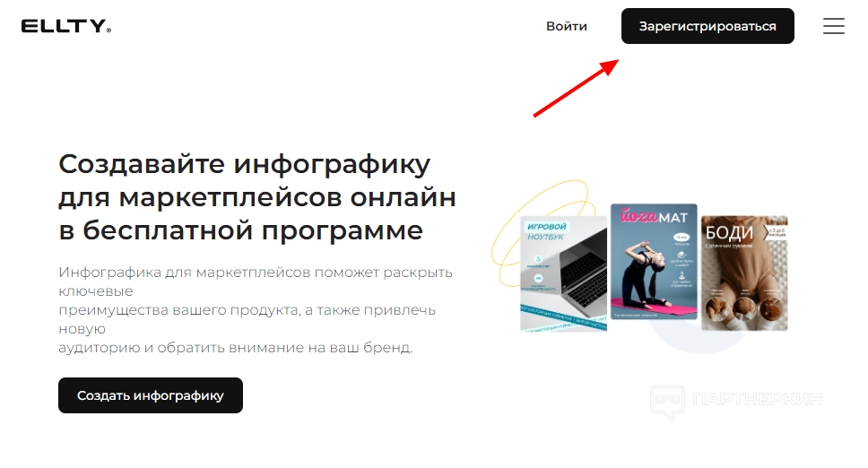Click the БОДИ title on the card

pos(729,233)
